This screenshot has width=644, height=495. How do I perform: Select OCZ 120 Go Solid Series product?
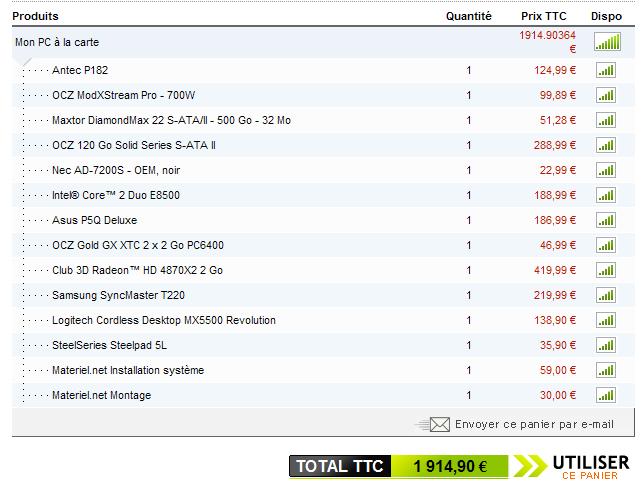pyautogui.click(x=134, y=145)
